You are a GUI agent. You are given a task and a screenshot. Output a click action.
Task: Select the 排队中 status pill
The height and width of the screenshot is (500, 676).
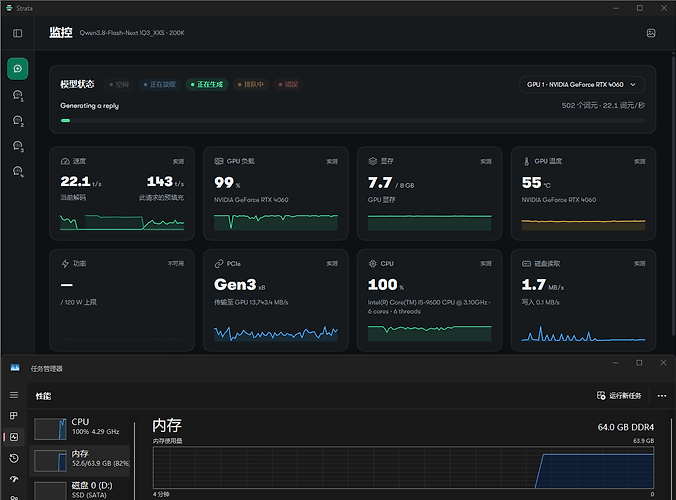[x=250, y=84]
